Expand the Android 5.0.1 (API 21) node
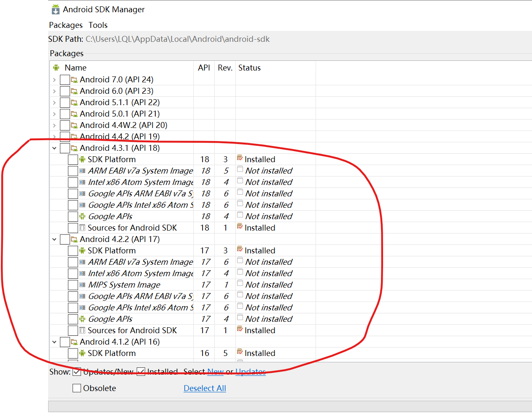This screenshot has width=532, height=413. coord(54,114)
